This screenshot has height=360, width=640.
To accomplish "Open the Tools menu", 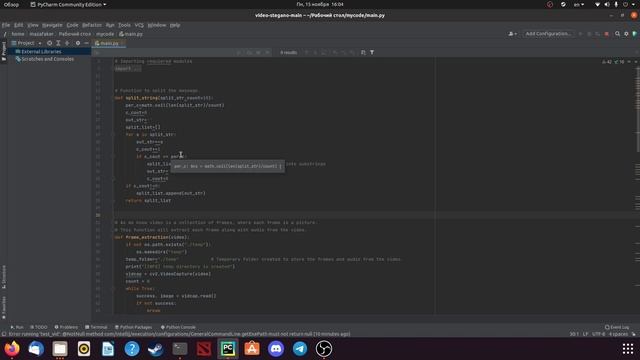I will click(x=124, y=25).
